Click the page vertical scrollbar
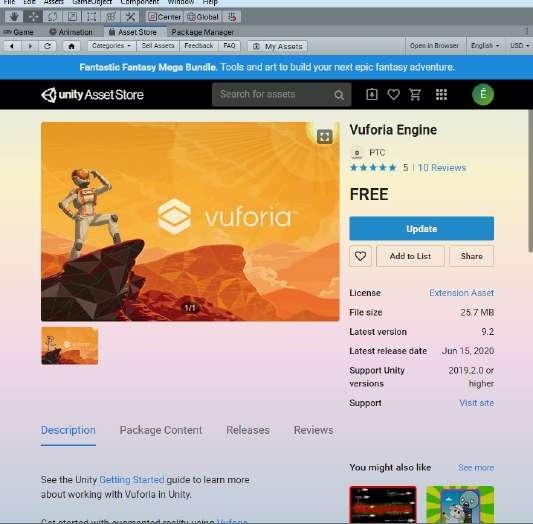This screenshot has width=533, height=524. click(530, 181)
